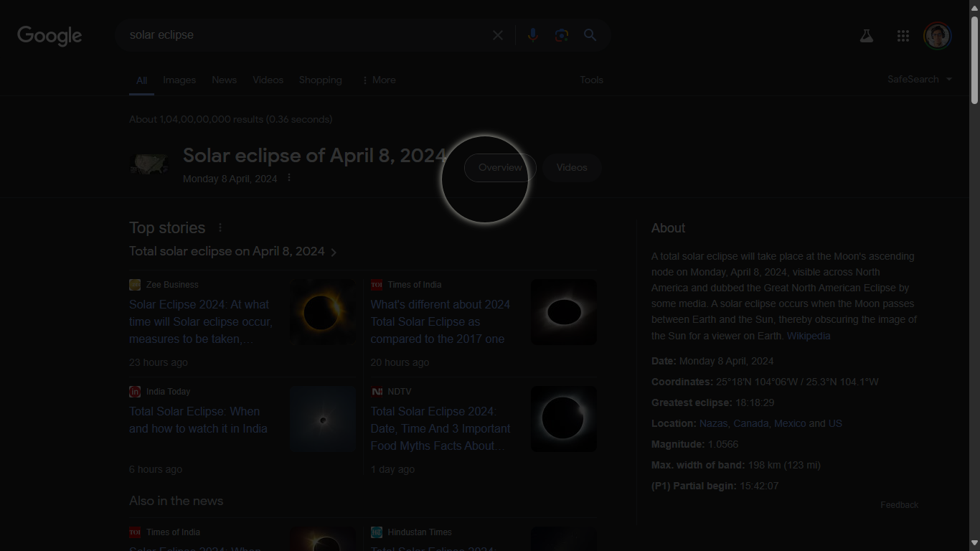Open the NDTV eclipse article thumbnail
Screen dimensions: 980x551
[563, 418]
